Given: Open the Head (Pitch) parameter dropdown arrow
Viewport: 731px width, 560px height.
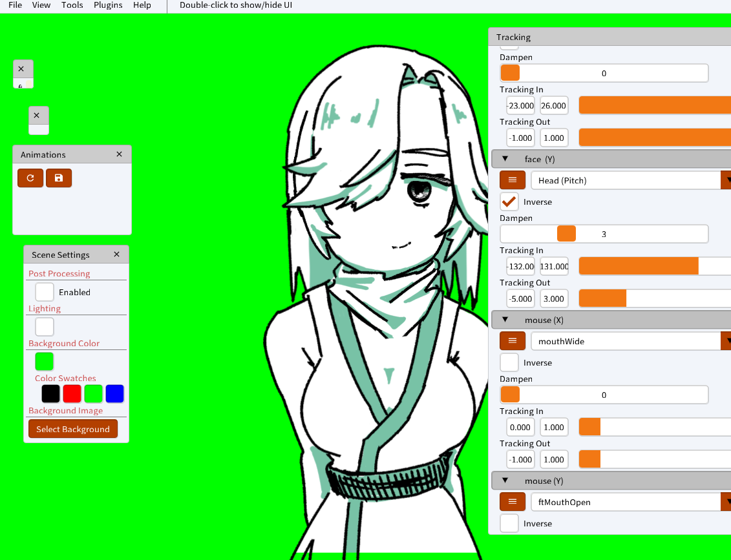Looking at the screenshot, I should 728,180.
